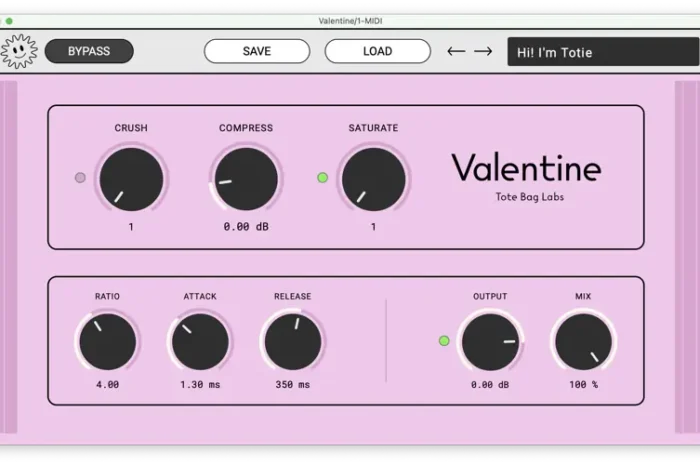Click the OUTPUT knob
Viewport: 700px width, 465px height.
pos(490,342)
